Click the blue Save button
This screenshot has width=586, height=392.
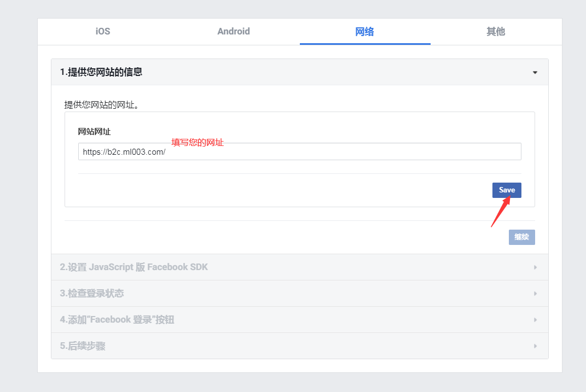[x=507, y=190]
